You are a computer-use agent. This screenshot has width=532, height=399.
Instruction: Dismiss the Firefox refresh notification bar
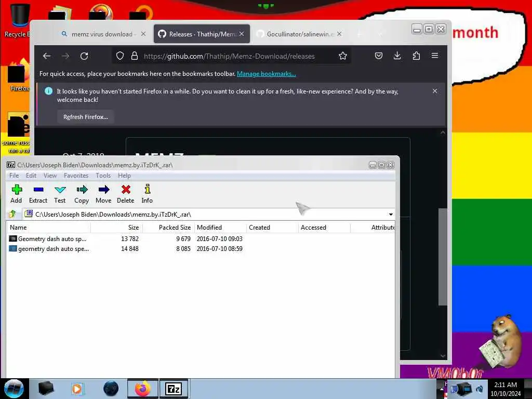[x=435, y=91]
